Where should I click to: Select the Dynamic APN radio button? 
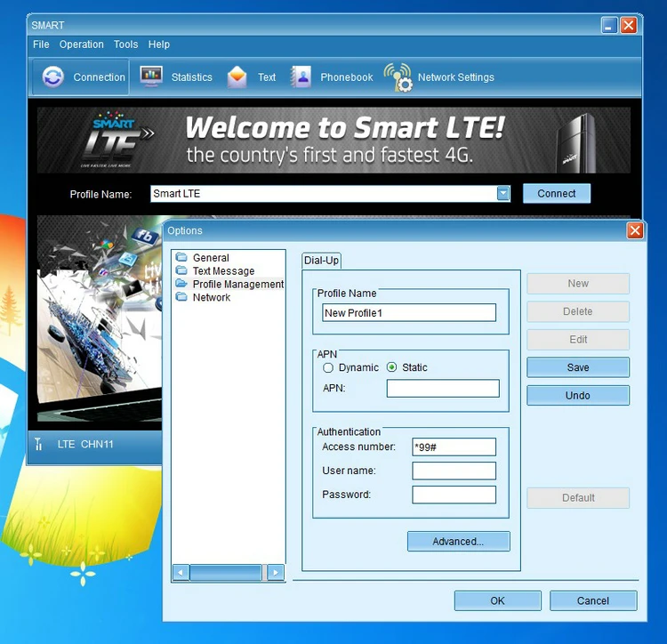click(327, 367)
